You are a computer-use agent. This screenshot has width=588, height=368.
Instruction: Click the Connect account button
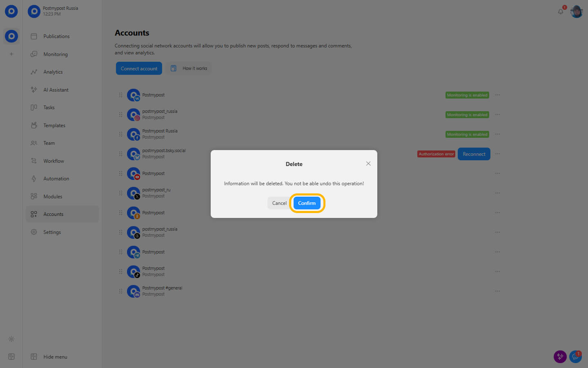pyautogui.click(x=139, y=69)
